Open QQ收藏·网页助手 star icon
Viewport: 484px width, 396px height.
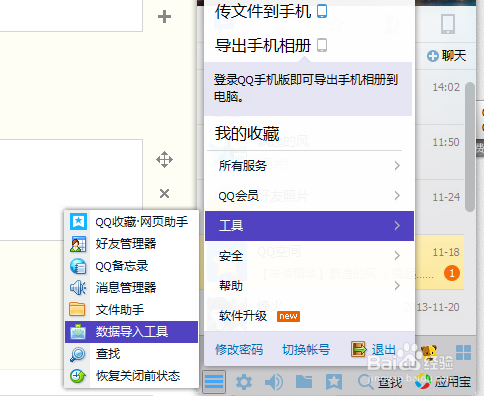78,221
